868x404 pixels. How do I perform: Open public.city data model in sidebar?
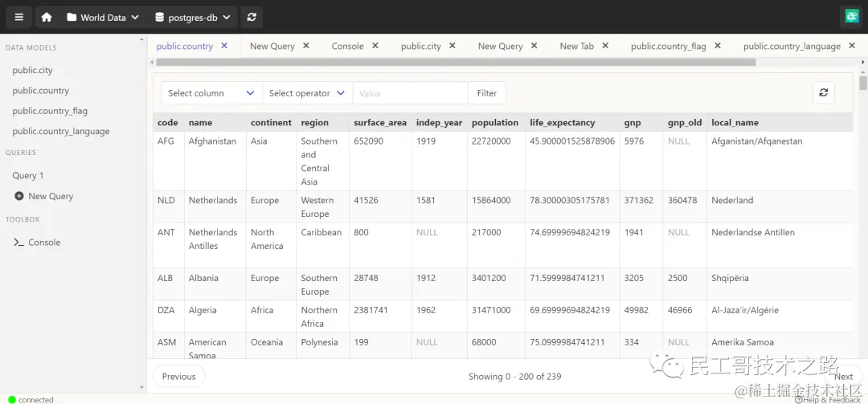point(33,71)
